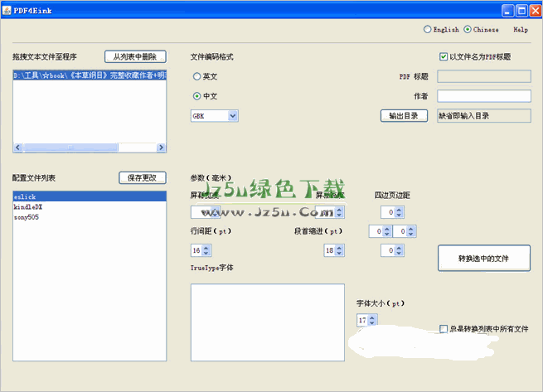Click the 保存更改 button
This screenshot has width=543, height=392.
coord(143,178)
